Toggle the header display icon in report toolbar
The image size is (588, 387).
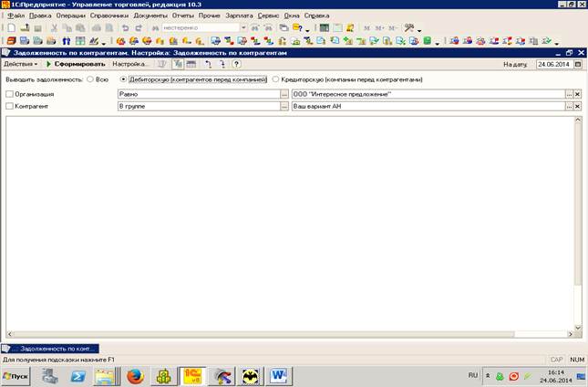(x=178, y=64)
